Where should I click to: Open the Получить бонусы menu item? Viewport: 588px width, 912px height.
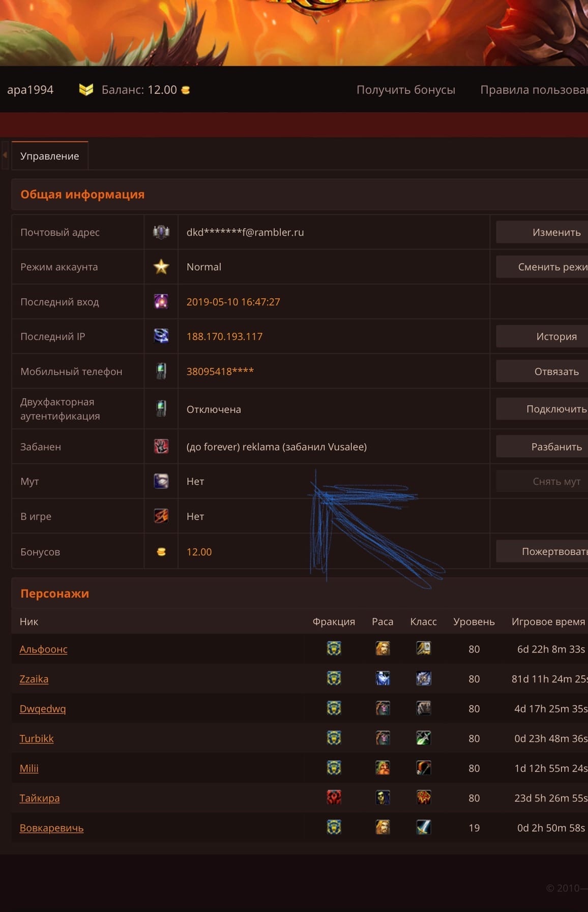pos(405,90)
